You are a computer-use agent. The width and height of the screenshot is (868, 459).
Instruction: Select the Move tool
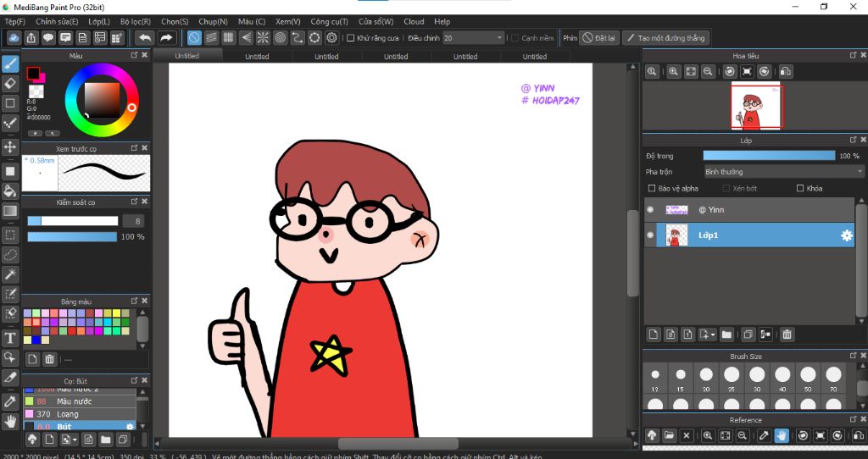point(10,147)
